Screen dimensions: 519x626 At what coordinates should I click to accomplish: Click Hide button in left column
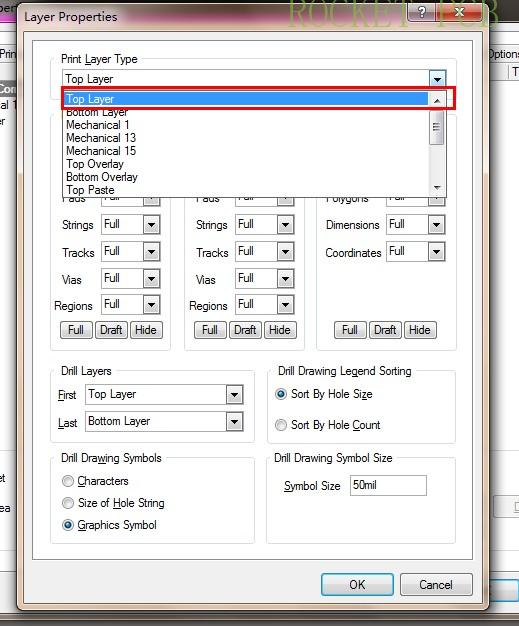[x=146, y=330]
